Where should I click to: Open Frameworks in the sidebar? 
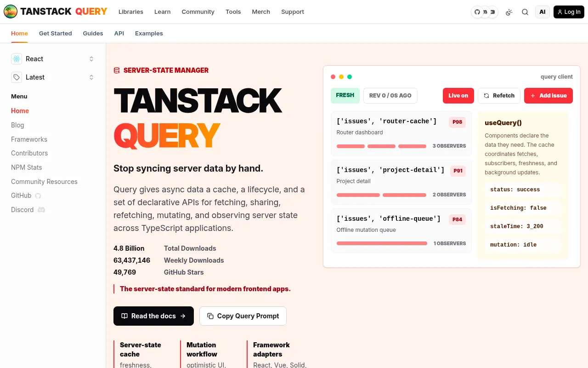click(x=29, y=139)
